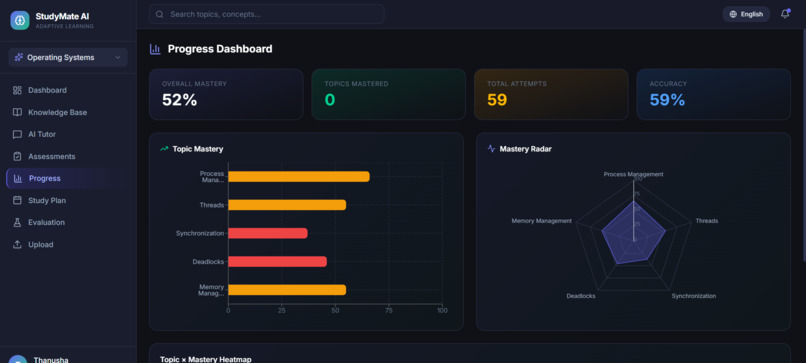Screen dimensions: 806x363
Task: Open the English language selector
Action: click(746, 14)
